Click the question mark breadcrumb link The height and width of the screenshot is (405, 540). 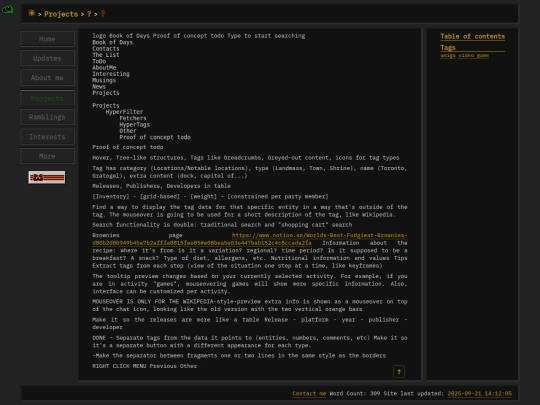pyautogui.click(x=89, y=14)
